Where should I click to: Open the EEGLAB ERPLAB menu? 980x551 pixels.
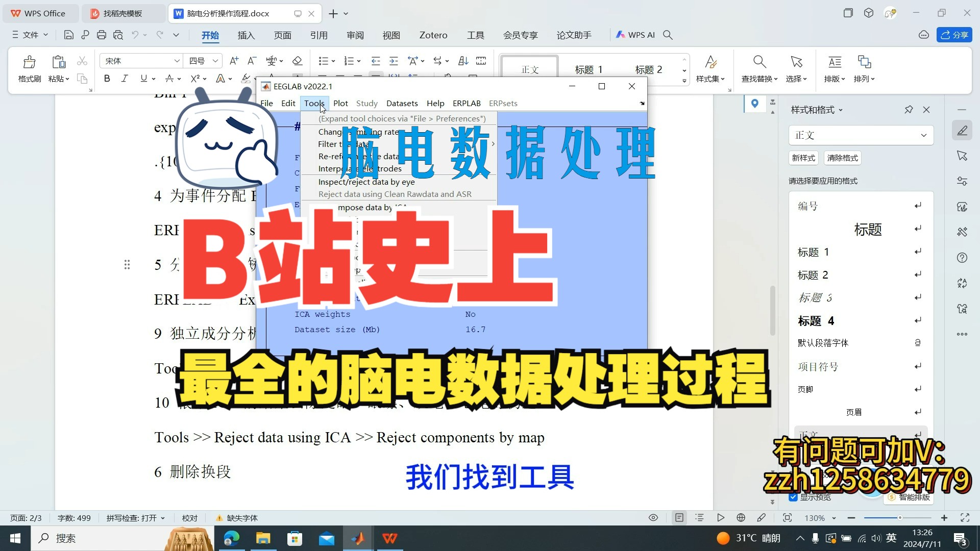click(467, 103)
